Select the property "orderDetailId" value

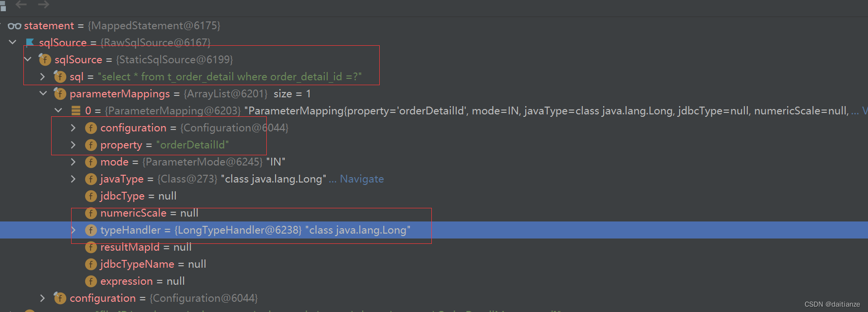(192, 145)
